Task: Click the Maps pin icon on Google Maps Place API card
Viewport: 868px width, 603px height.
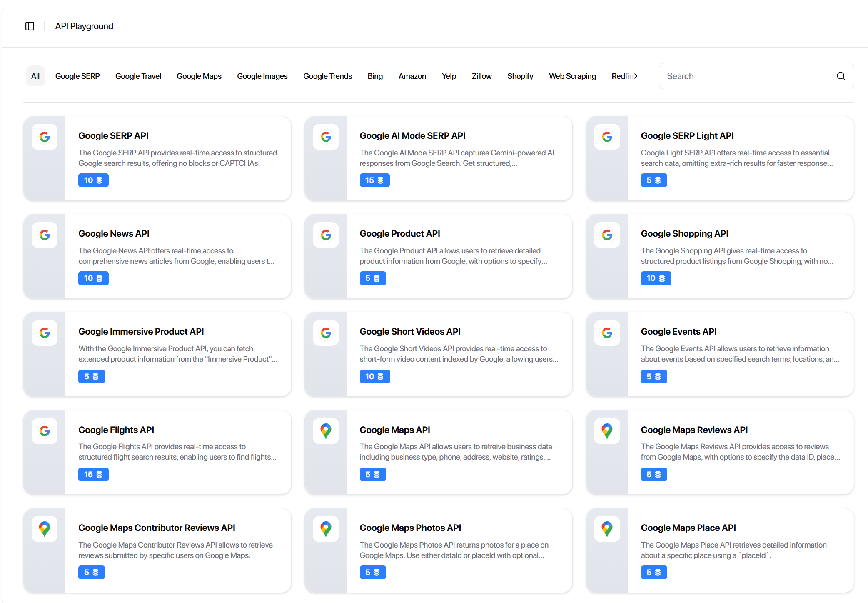Action: [x=607, y=529]
